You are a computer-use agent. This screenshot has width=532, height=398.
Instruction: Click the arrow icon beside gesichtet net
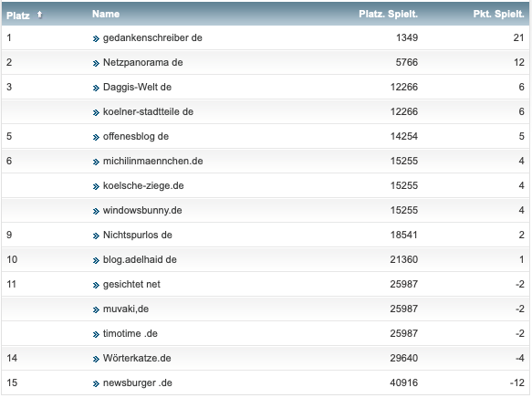point(96,286)
